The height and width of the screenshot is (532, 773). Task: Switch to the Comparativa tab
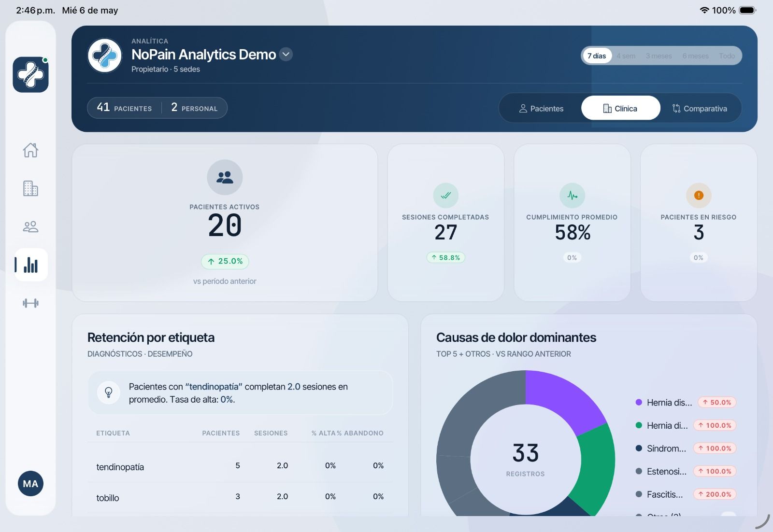click(700, 109)
